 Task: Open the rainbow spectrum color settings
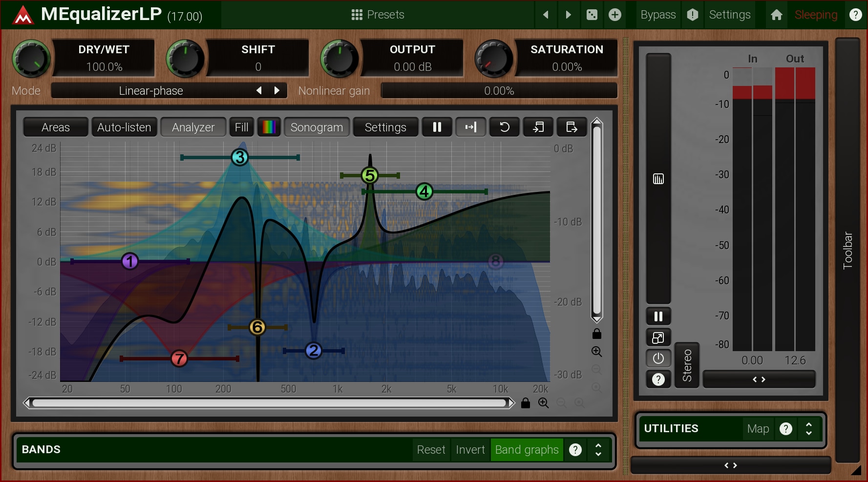(x=269, y=127)
